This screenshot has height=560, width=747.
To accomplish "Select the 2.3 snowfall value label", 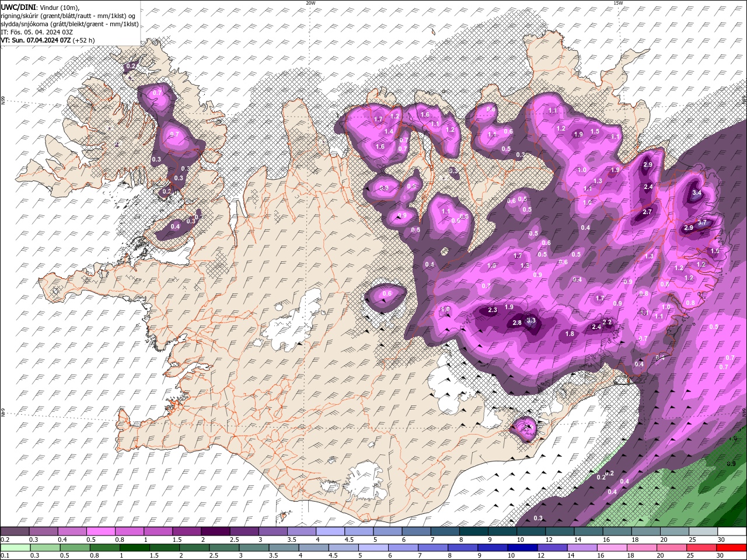I will (x=492, y=310).
